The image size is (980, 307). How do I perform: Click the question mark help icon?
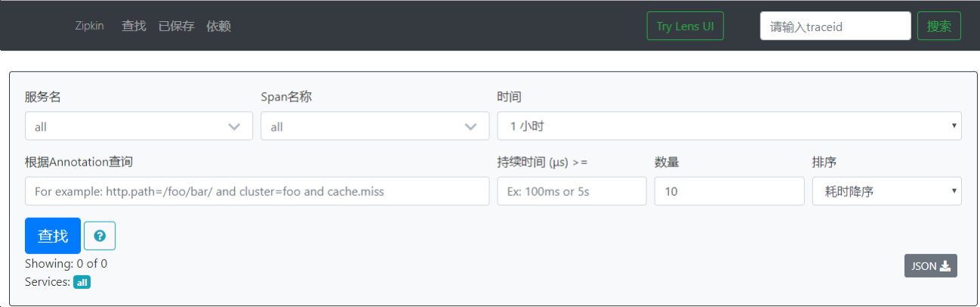[x=100, y=236]
